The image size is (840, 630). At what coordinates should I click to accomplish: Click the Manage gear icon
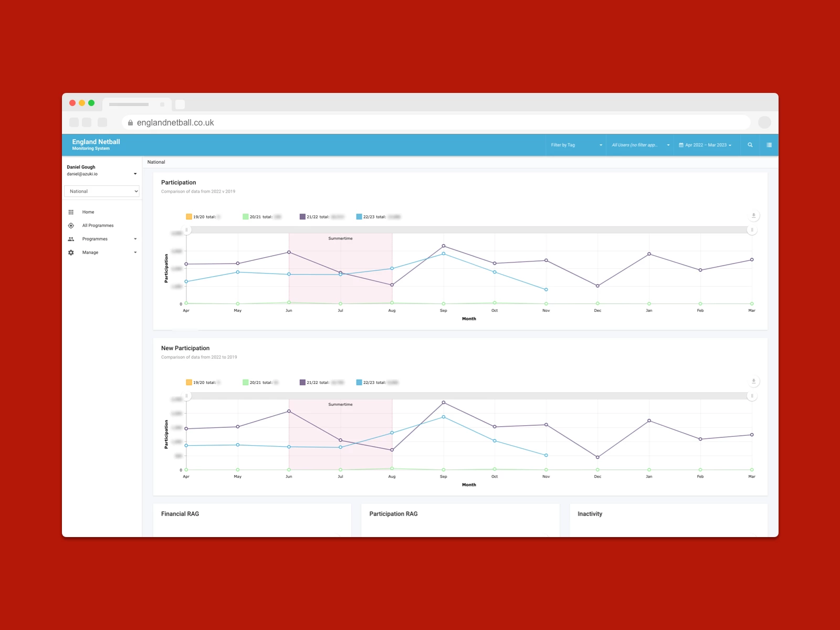point(71,253)
